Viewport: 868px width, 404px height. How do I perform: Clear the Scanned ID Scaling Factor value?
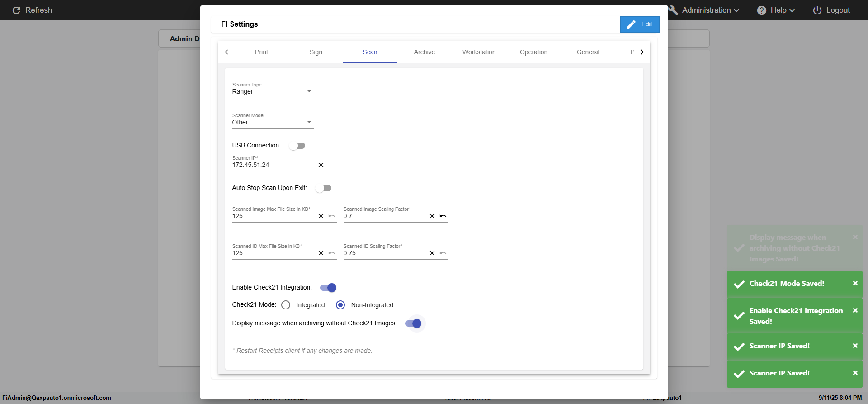432,253
